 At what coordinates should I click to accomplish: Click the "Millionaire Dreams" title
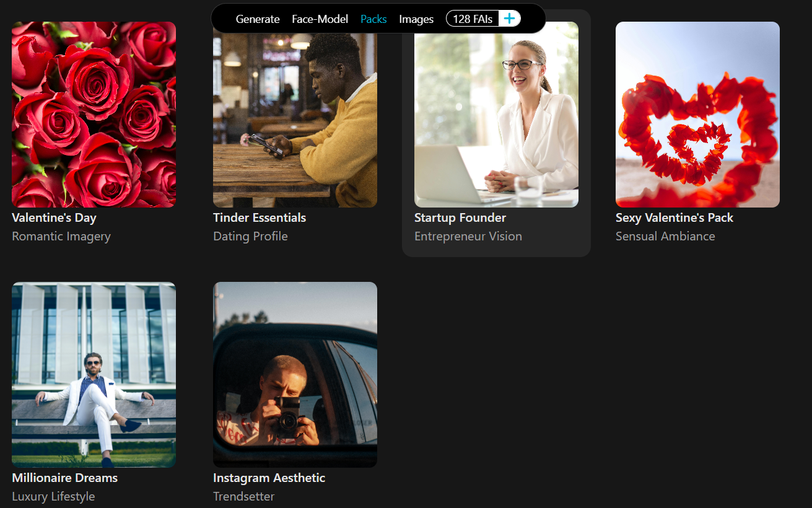64,478
